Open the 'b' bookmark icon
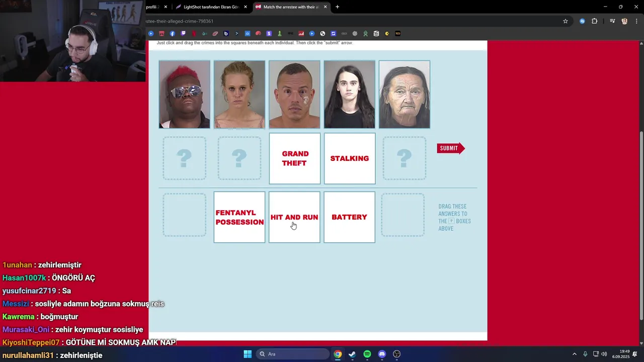The height and width of the screenshot is (362, 644). point(226,34)
